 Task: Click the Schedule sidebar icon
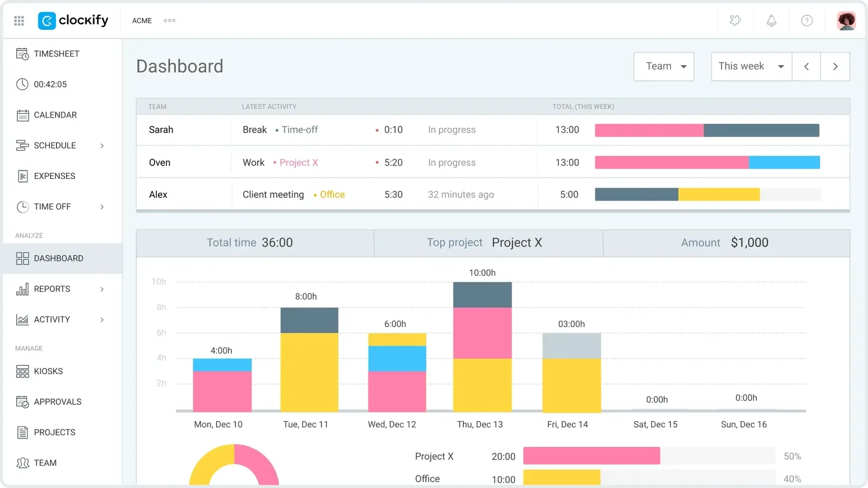22,145
